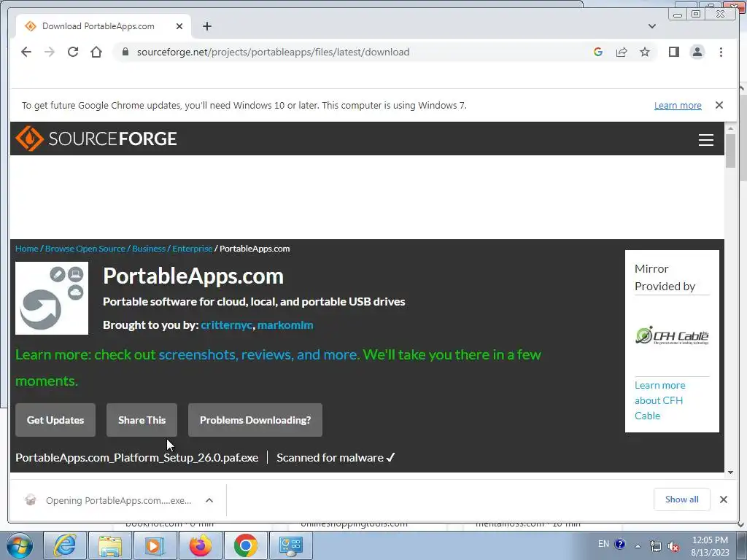Viewport: 747px width, 560px height.
Task: Click the SourceForge logo
Action: [x=96, y=139]
